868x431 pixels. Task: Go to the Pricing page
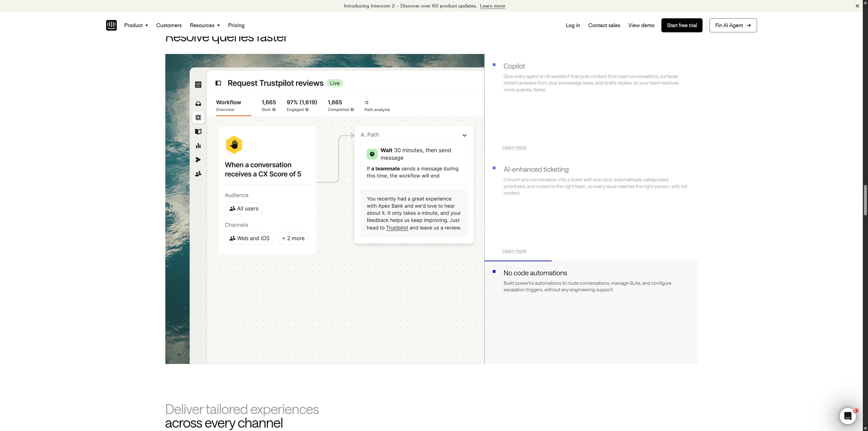click(236, 25)
